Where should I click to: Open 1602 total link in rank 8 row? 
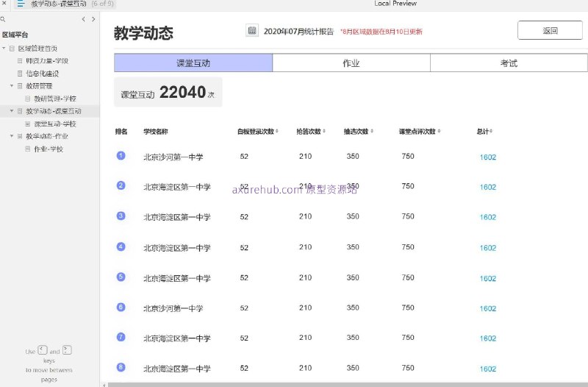pos(488,369)
